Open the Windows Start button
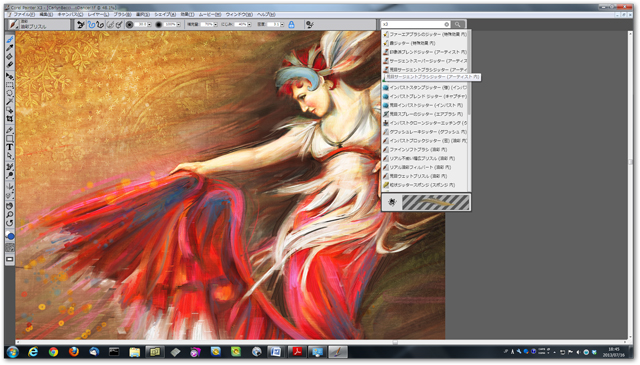Viewport: 640px width, 365px height. [x=12, y=352]
